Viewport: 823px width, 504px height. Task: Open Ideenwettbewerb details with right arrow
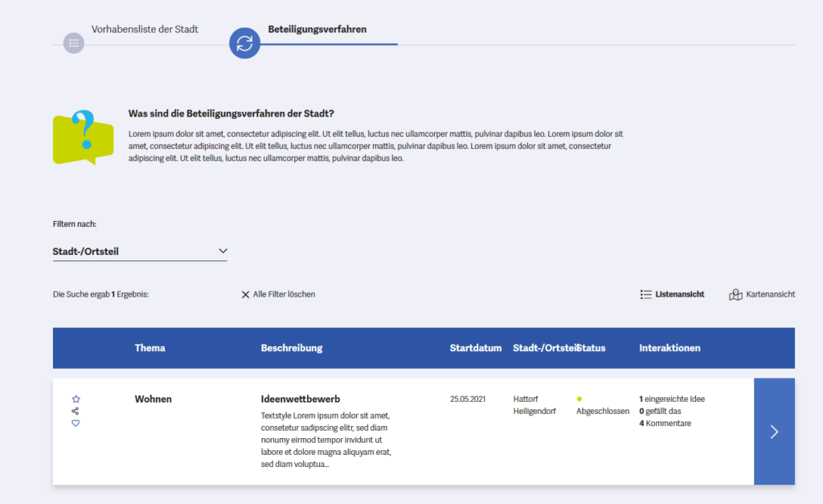tap(774, 432)
